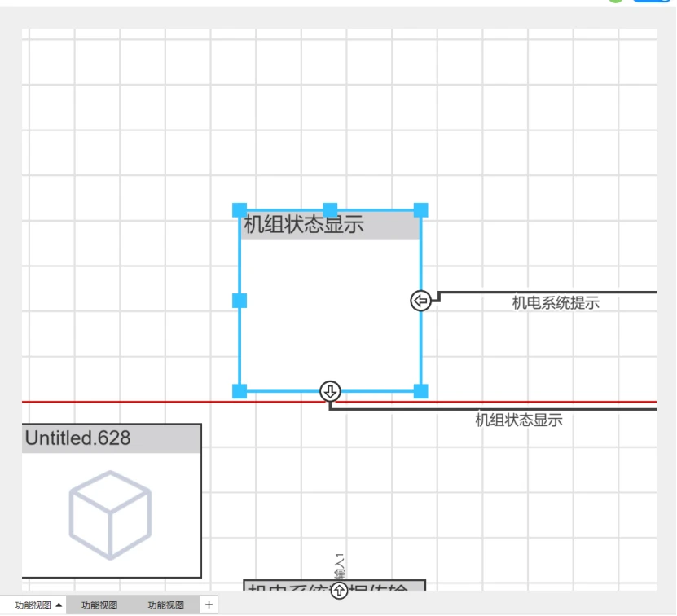The width and height of the screenshot is (677, 616).
Task: Click the top-middle selection handle of 机组状态显示 block
Action: click(330, 210)
